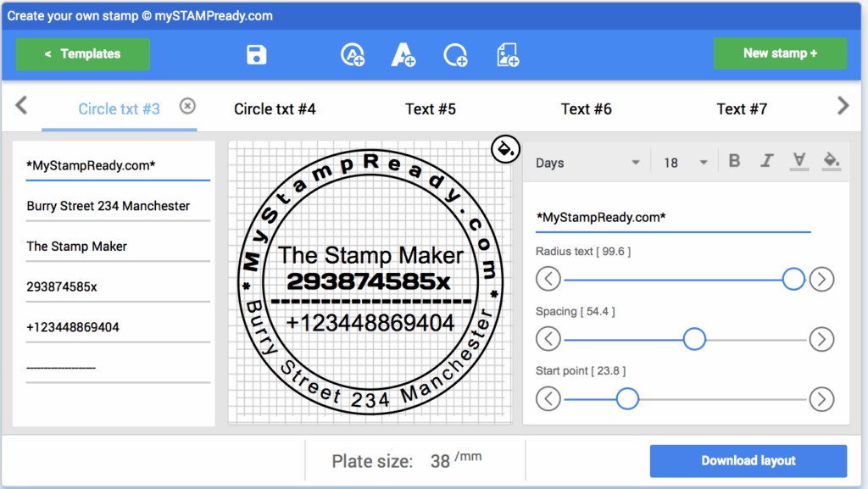Toggle italic formatting

[766, 161]
